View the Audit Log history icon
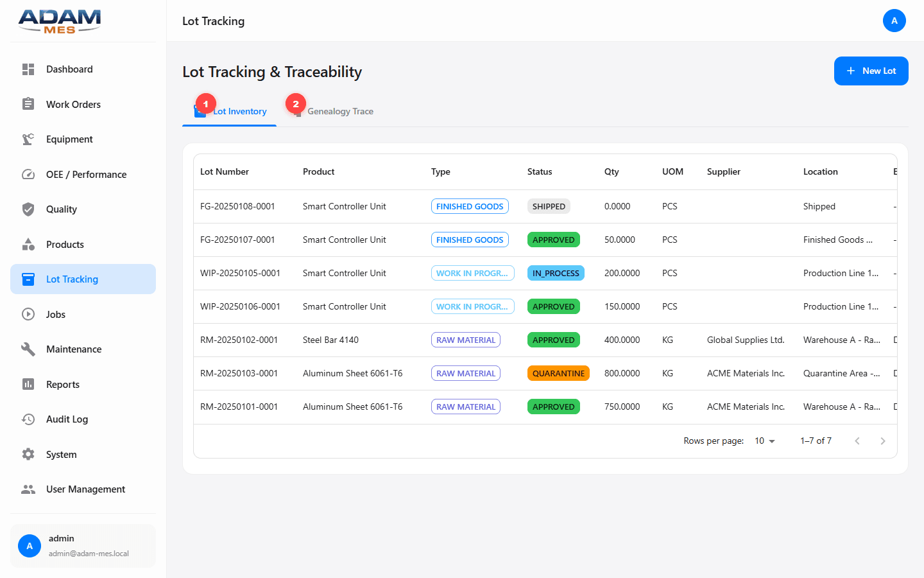This screenshot has width=924, height=578. click(28, 419)
